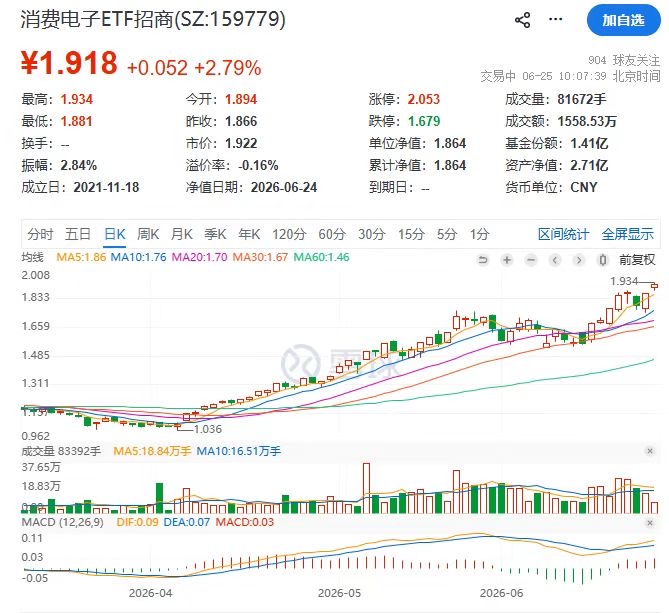Click the 成交量 value 81672手
This screenshot has height=613, width=669.
582,99
